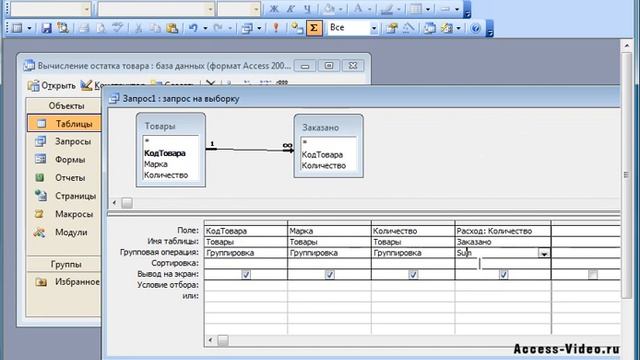640x360 pixels.
Task: Uncheck display checkbox for Марка column
Action: (329, 274)
